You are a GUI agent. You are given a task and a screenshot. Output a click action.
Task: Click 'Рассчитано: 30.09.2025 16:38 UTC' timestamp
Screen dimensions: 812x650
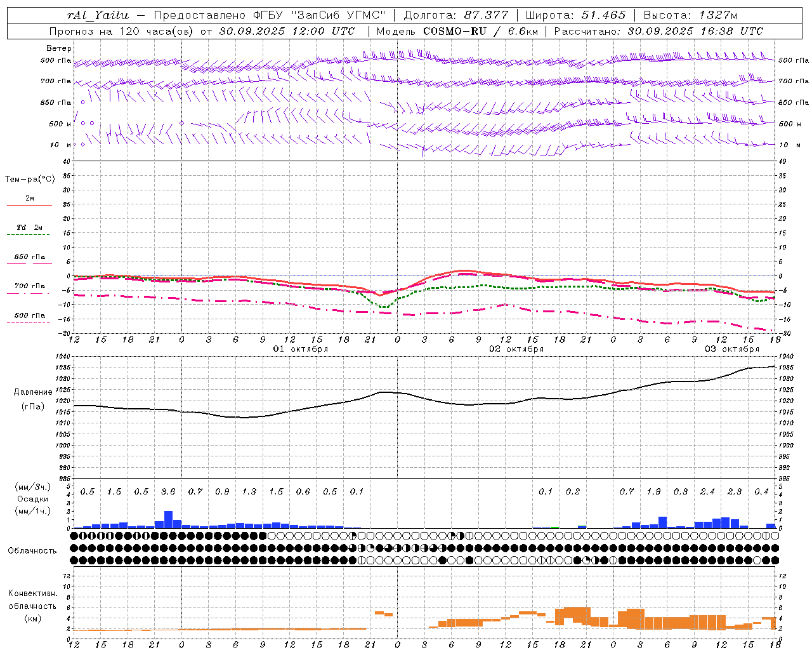coord(658,31)
